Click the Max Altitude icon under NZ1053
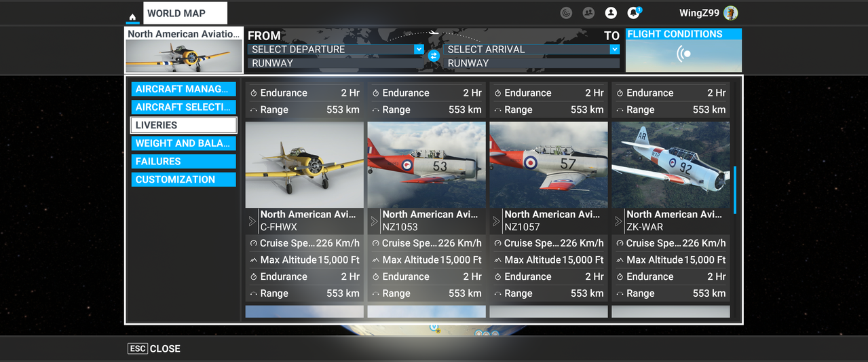The image size is (868, 362). click(376, 260)
